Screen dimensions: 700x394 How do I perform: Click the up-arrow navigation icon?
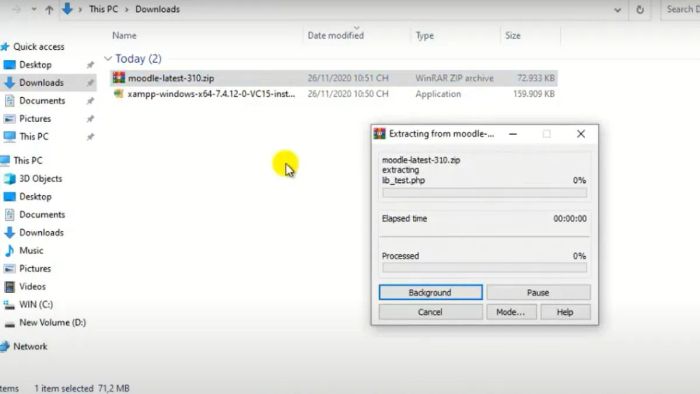[49, 9]
